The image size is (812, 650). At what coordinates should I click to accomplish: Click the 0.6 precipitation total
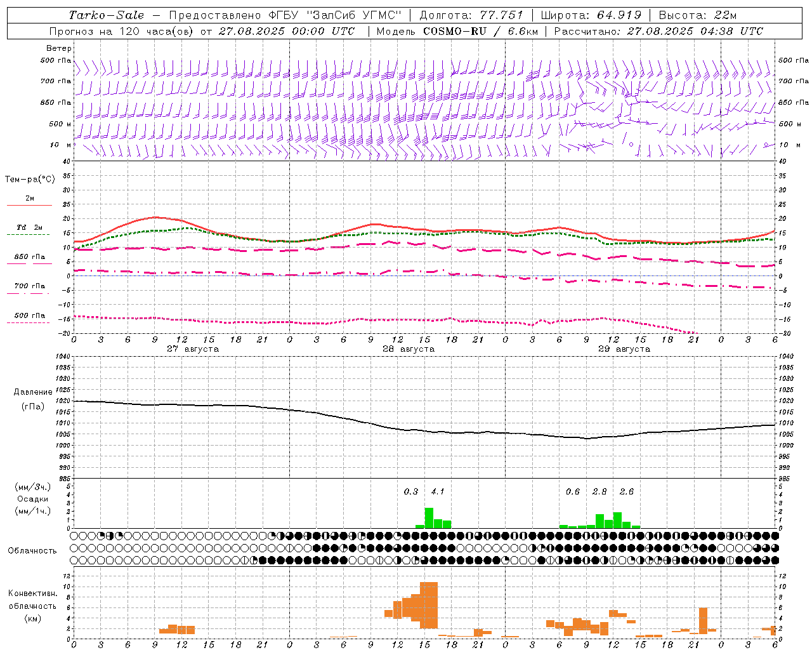(x=573, y=492)
